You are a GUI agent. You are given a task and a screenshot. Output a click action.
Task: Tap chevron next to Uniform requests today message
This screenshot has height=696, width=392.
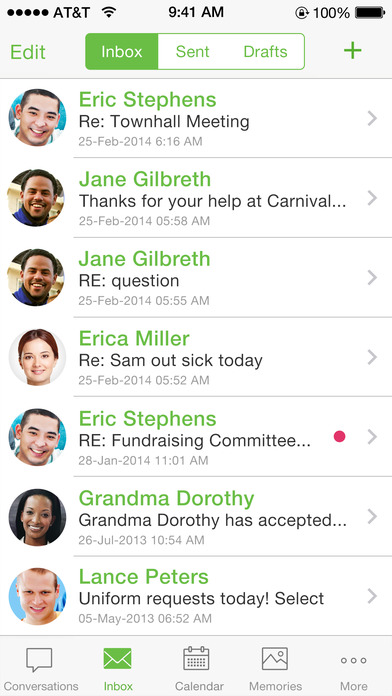click(372, 596)
